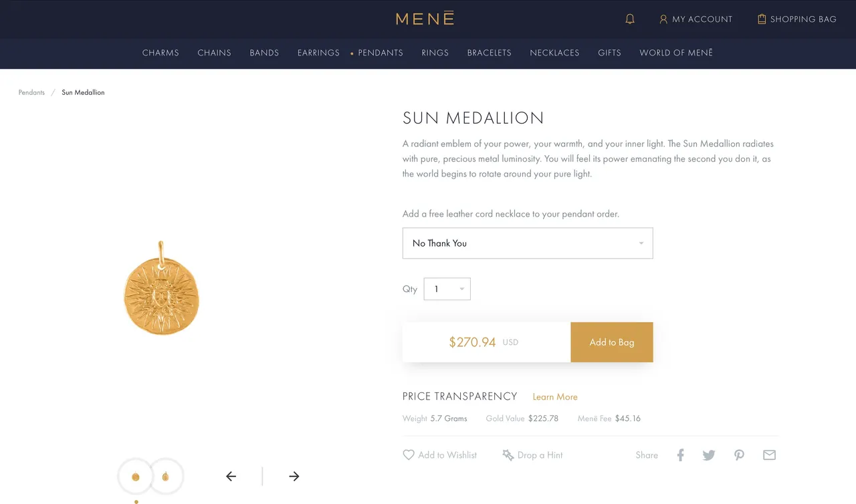This screenshot has width=856, height=504.
Task: Share on Facebook icon
Action: 680,455
